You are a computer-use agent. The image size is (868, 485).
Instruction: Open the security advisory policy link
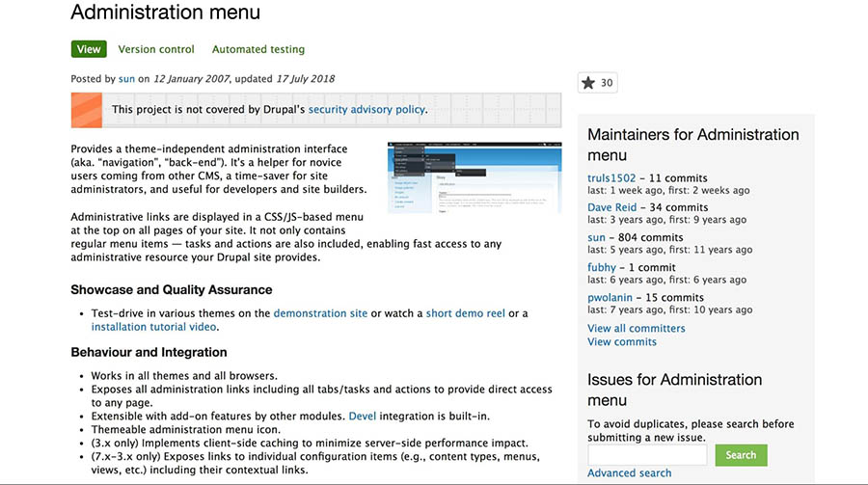tap(366, 110)
